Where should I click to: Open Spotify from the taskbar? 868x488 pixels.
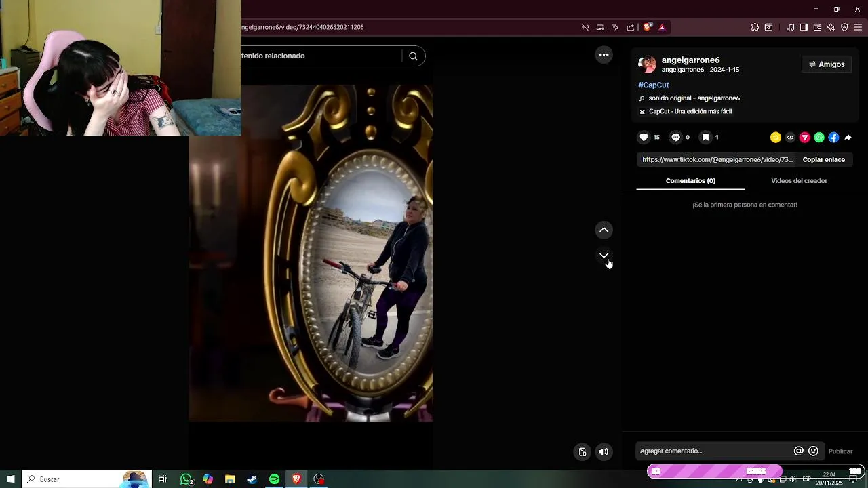[x=274, y=479]
